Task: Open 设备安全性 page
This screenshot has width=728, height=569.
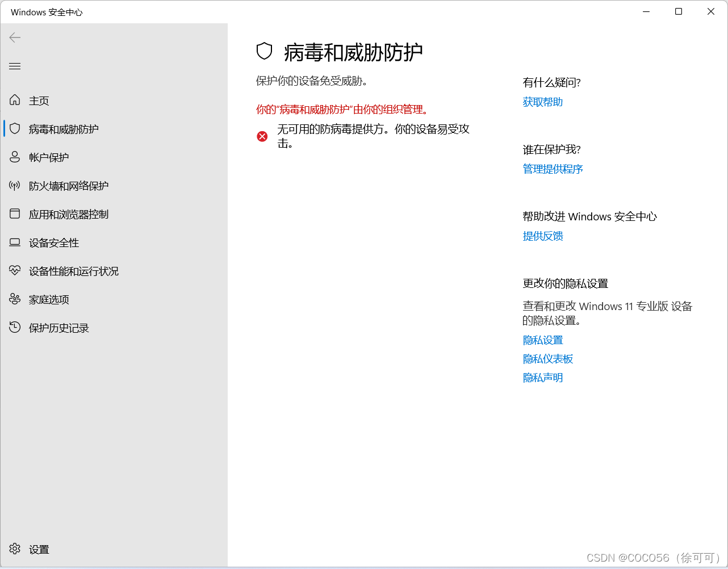Action: click(x=54, y=243)
